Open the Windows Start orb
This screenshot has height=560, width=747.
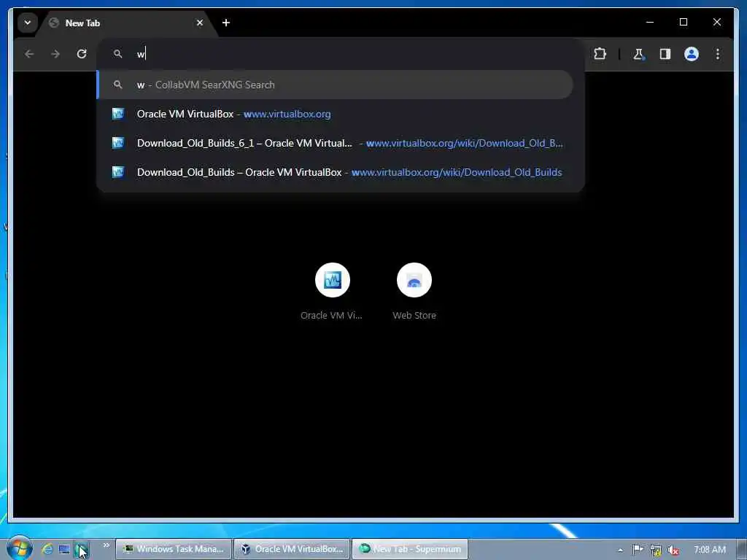(x=20, y=548)
